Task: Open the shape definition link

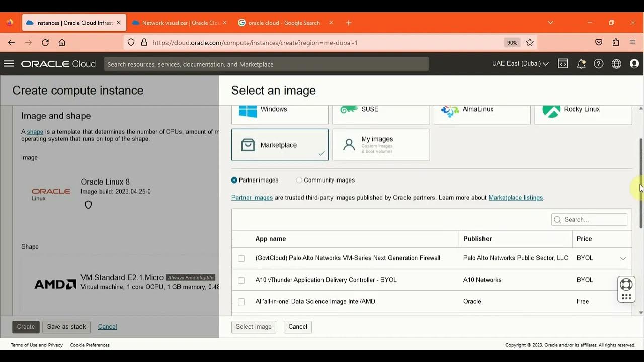Action: [35, 132]
